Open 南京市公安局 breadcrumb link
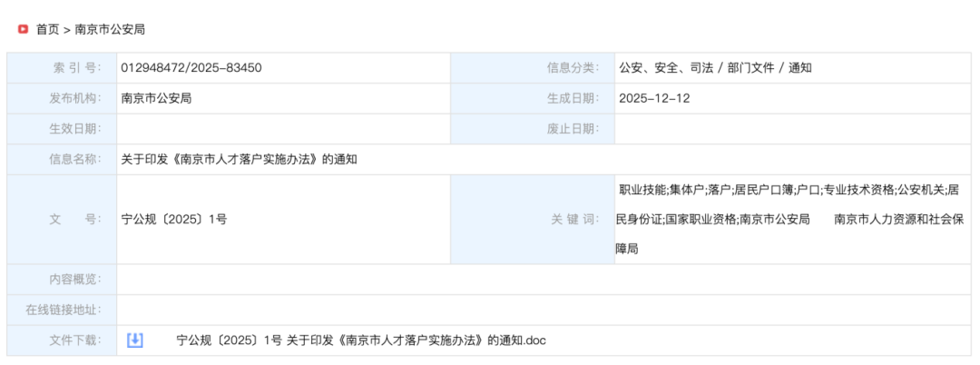 pos(110,29)
